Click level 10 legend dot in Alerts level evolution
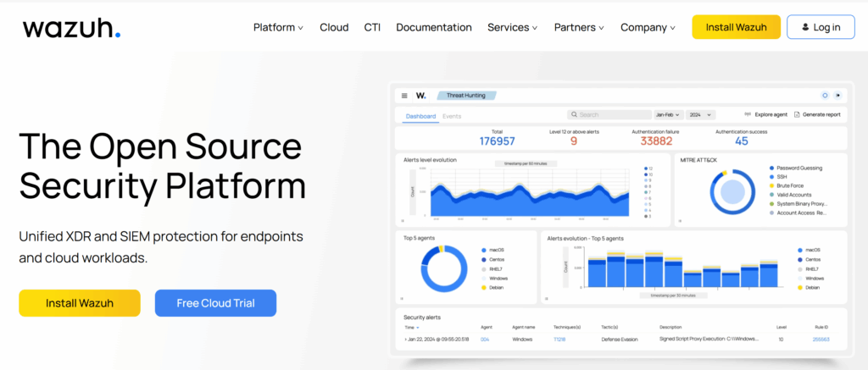The width and height of the screenshot is (868, 370). click(645, 174)
